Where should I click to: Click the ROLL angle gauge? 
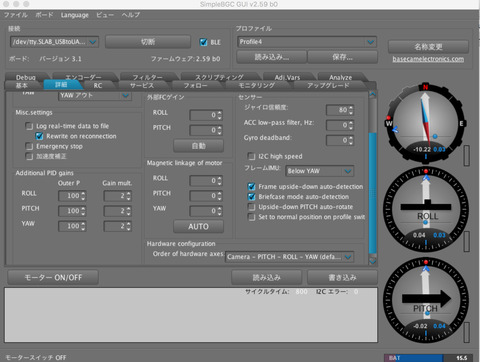[x=426, y=209]
